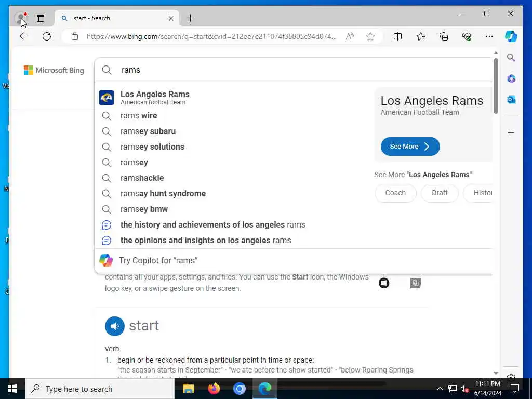This screenshot has width=532, height=399.
Task: Open the Windows Start menu
Action: point(12,389)
